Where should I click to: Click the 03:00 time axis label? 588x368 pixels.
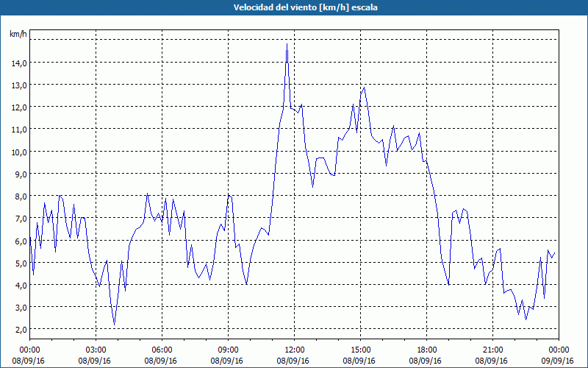(96, 350)
